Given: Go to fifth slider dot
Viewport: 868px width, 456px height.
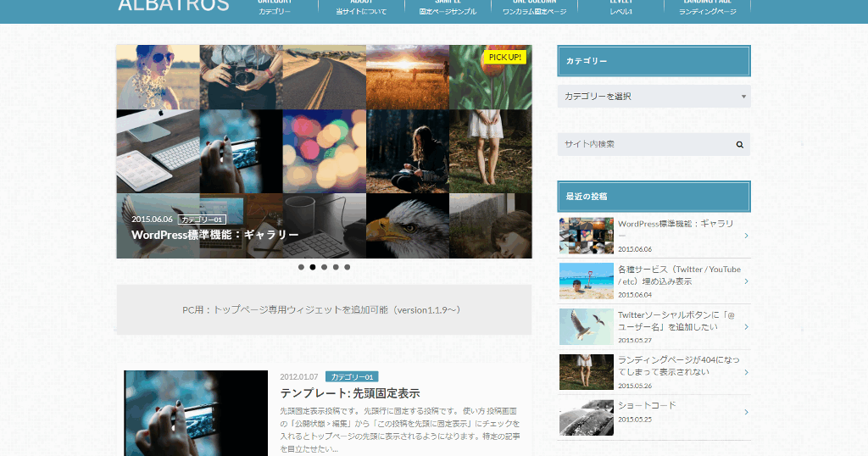Looking at the screenshot, I should [x=347, y=267].
